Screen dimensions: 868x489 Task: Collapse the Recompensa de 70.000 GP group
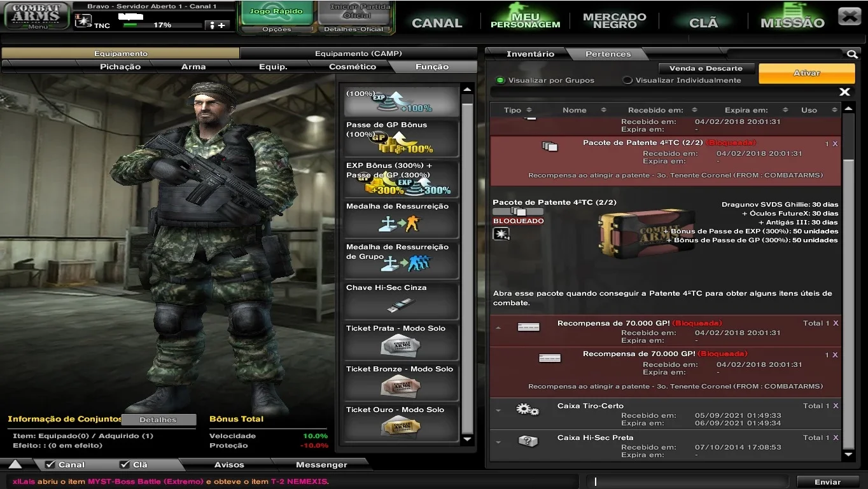[498, 328]
